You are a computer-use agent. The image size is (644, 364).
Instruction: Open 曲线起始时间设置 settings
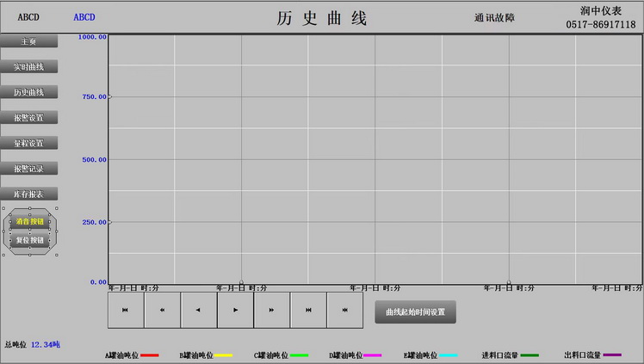tap(415, 312)
